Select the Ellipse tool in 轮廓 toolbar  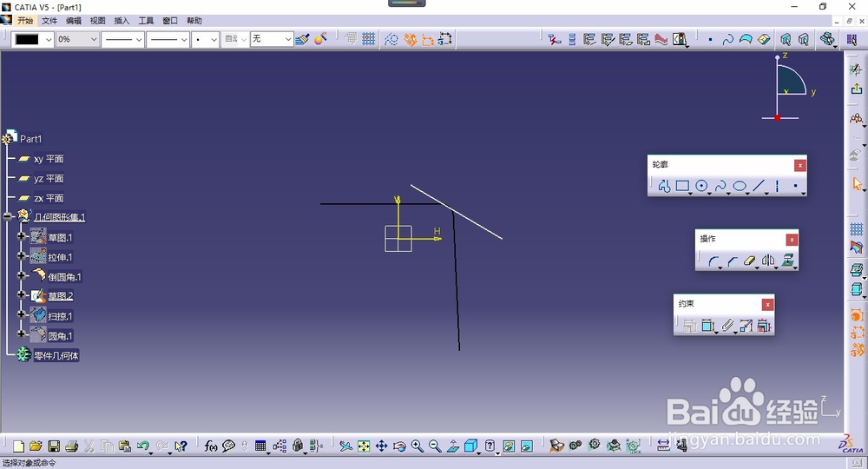[x=740, y=186]
